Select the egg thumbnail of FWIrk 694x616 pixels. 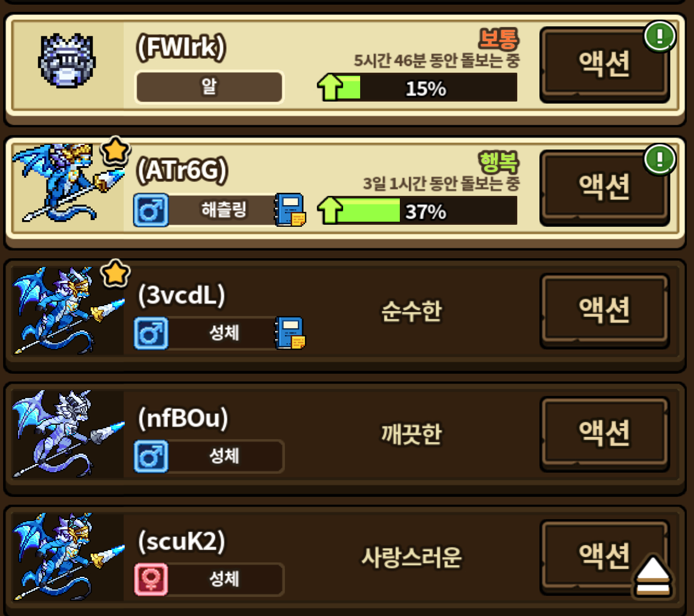(67, 61)
